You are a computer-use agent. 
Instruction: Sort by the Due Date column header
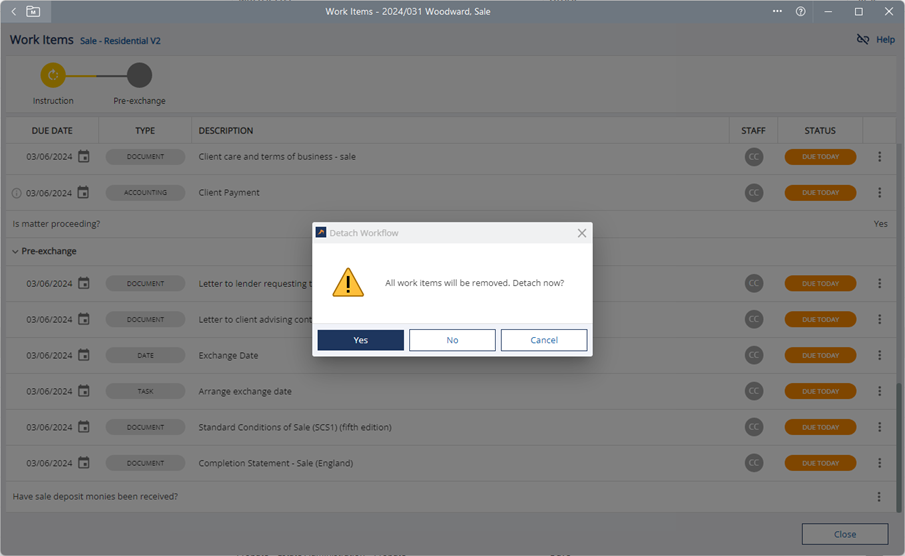(x=52, y=131)
